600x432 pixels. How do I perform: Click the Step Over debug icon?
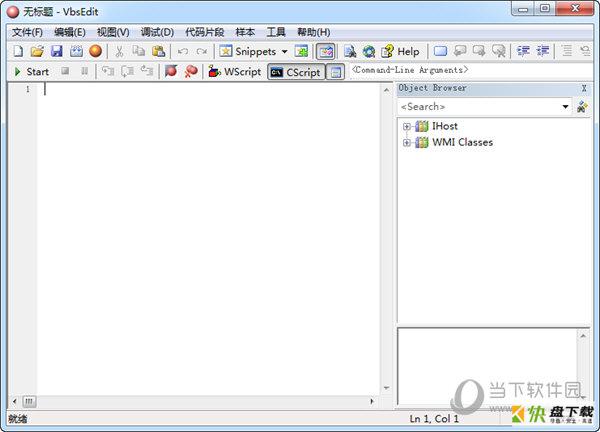coord(127,71)
